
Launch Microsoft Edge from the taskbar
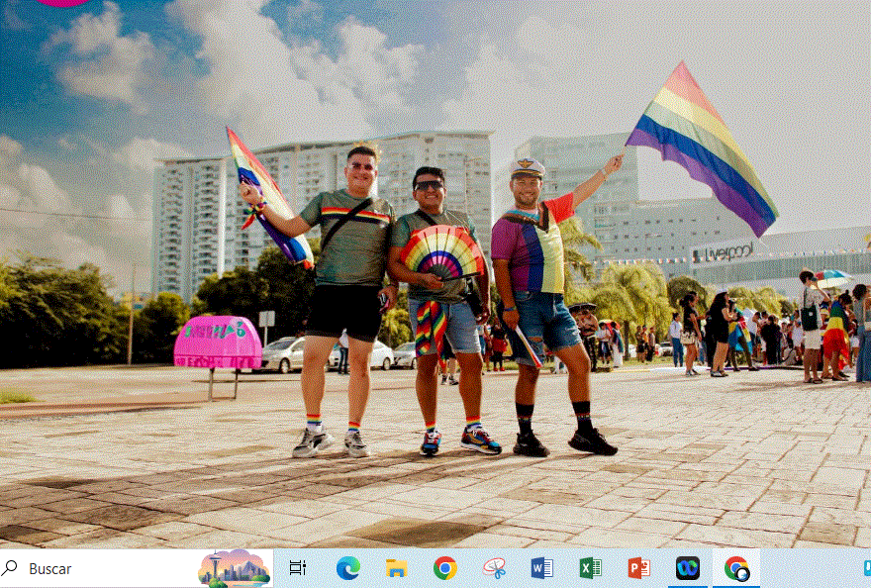click(x=347, y=568)
